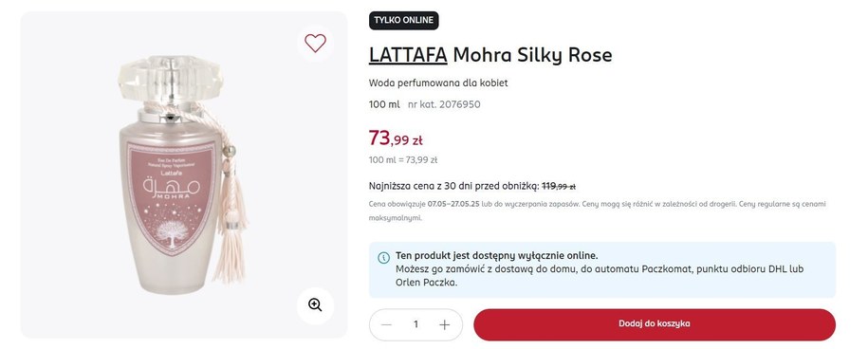Screen dimensions: 868x349
Task: Select the 100 ml size label
Action: coord(384,104)
